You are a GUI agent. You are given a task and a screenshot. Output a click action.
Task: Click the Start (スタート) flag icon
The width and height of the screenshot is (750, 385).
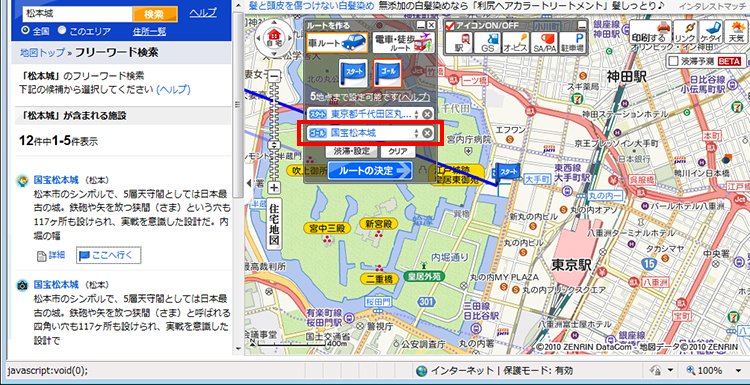[353, 73]
